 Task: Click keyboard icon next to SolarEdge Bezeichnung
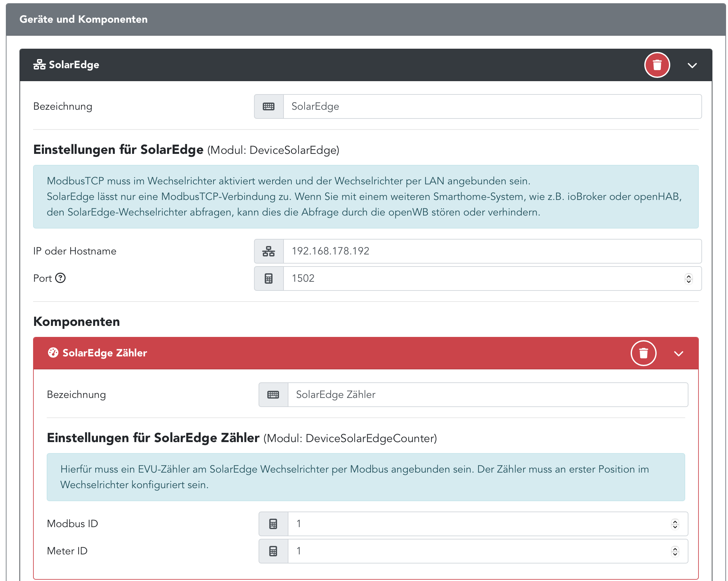[269, 106]
